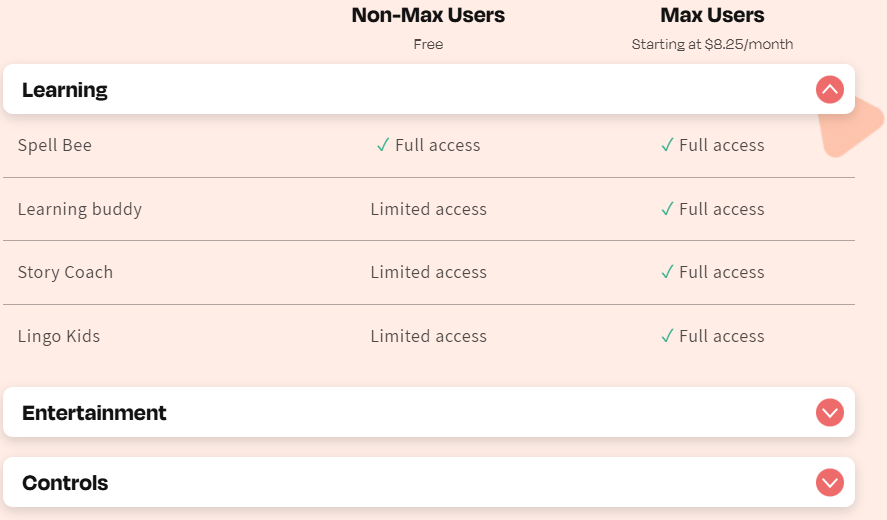887x520 pixels.
Task: Click the Max Users column heading
Action: pos(712,15)
